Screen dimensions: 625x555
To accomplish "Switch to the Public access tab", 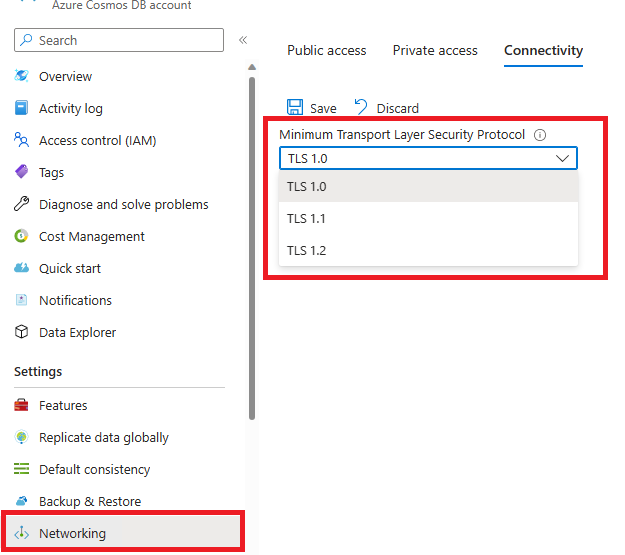I will (x=327, y=51).
